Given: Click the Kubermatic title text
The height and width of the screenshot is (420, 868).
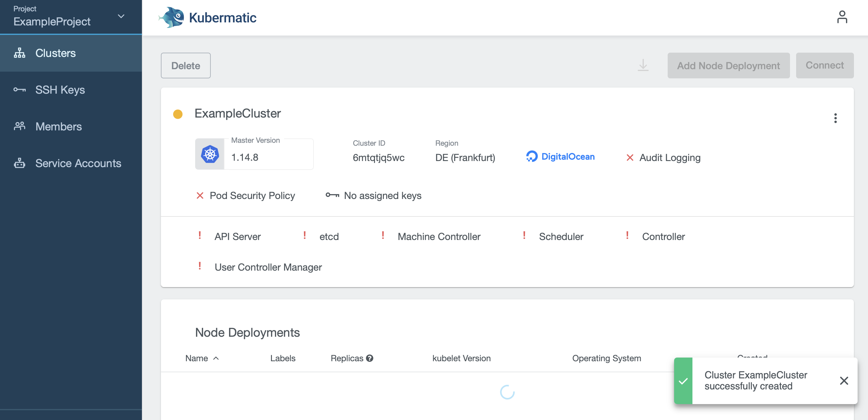Looking at the screenshot, I should tap(223, 17).
